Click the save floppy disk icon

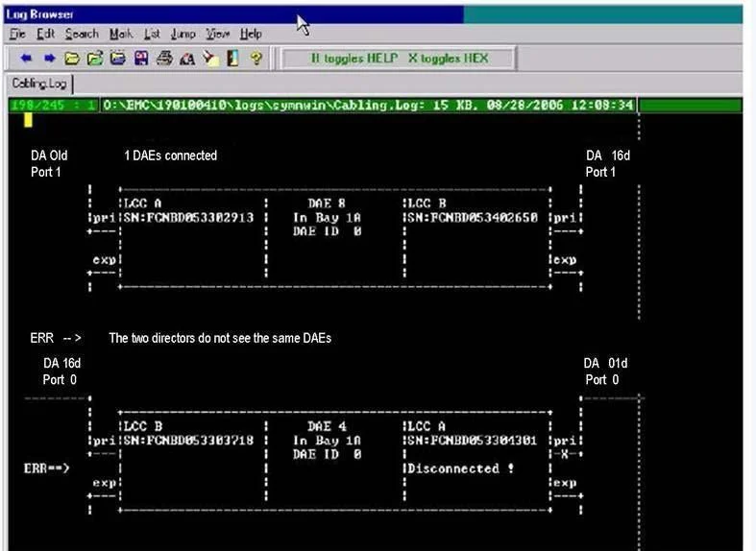coord(141,59)
